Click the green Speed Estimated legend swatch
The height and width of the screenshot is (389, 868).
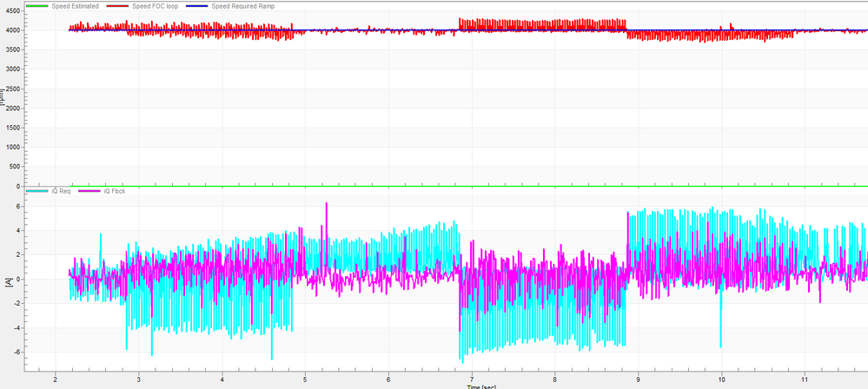(x=37, y=6)
